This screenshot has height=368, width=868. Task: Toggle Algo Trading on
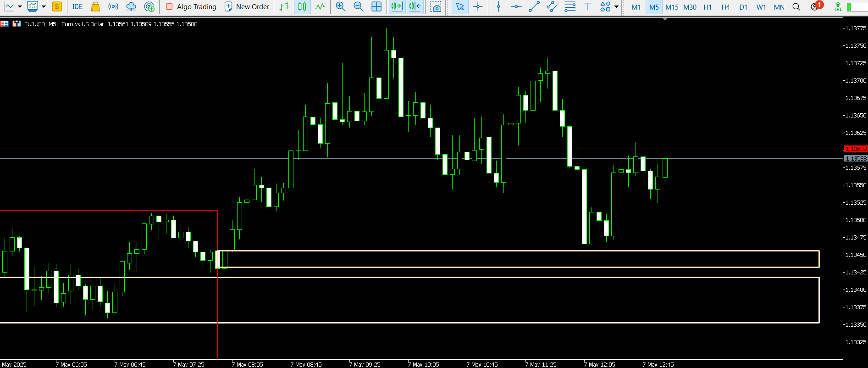(191, 7)
